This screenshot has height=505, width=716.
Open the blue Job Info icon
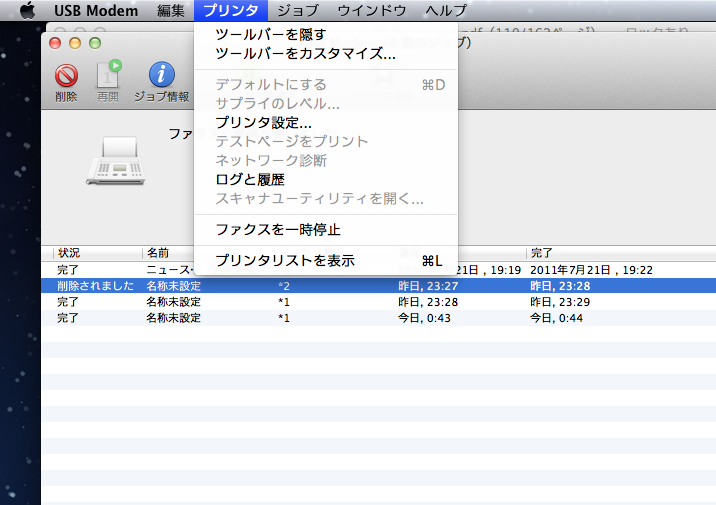[161, 77]
